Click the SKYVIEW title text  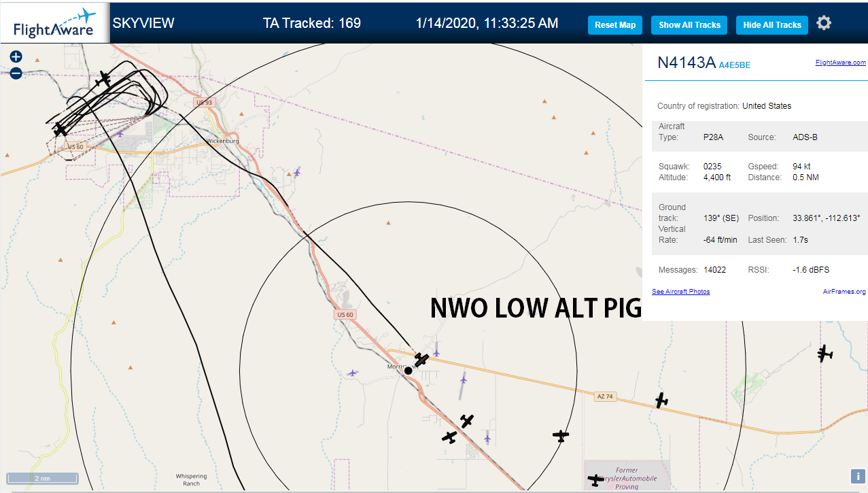pyautogui.click(x=143, y=23)
